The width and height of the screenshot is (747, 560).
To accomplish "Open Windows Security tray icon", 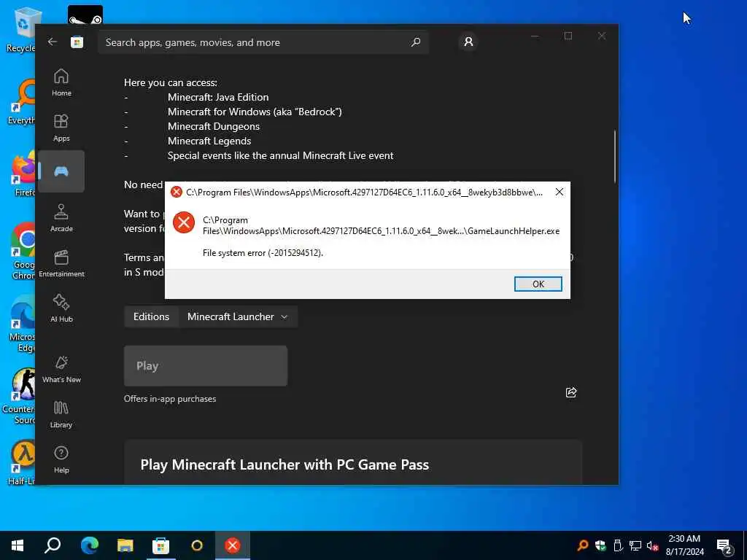I will coord(600,545).
